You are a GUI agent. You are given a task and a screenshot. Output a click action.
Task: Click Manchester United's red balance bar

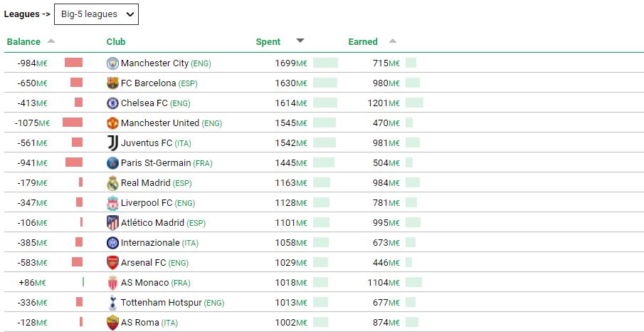73,123
